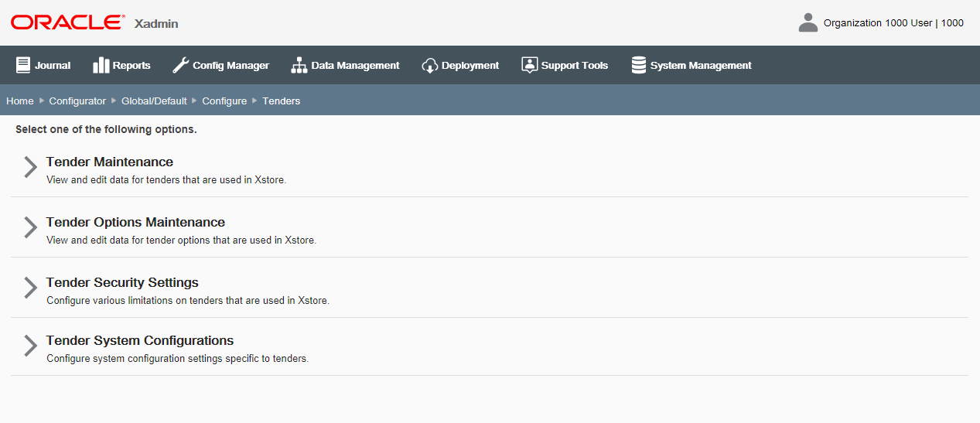
Task: Open the Deployment menu
Action: 460,65
